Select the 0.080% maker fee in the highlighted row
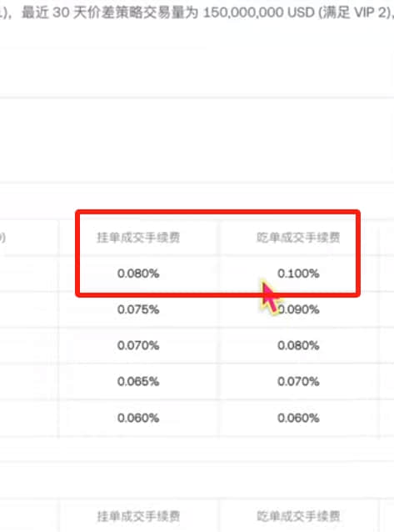 click(138, 274)
